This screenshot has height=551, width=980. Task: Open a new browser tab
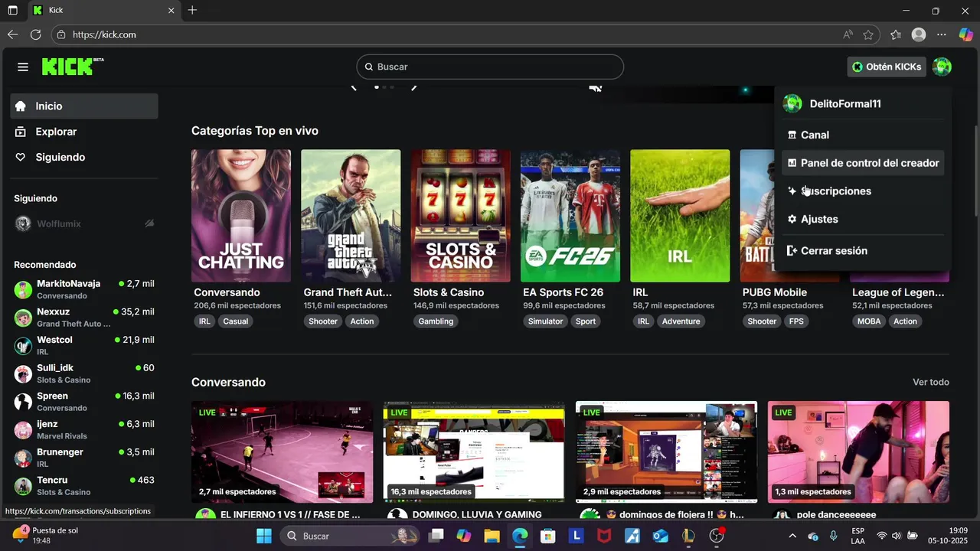pos(192,11)
